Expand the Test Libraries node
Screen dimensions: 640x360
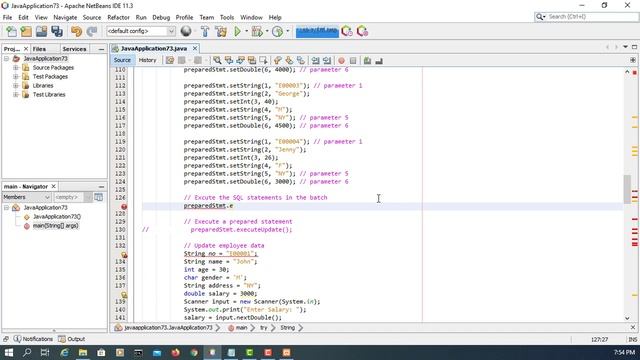click(x=16, y=95)
